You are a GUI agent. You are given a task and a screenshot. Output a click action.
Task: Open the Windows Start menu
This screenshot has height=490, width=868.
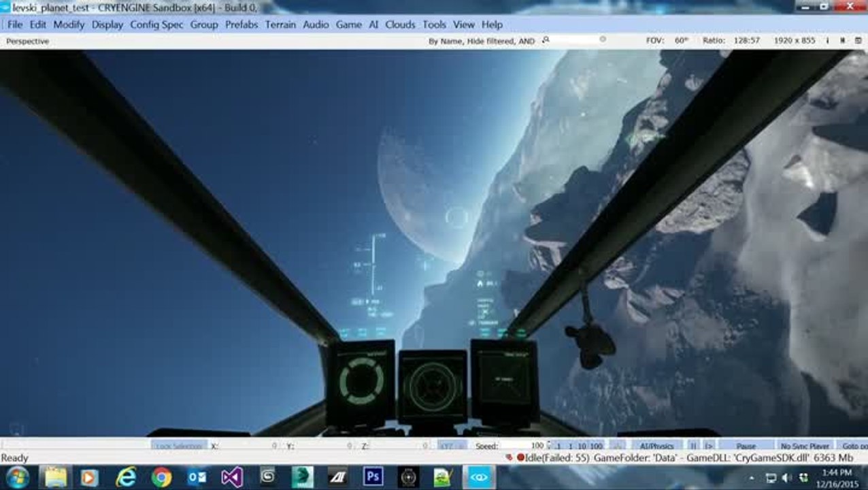(17, 477)
